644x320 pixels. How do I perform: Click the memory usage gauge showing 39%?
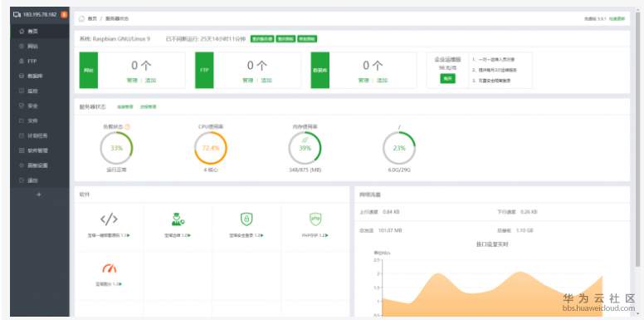point(305,148)
